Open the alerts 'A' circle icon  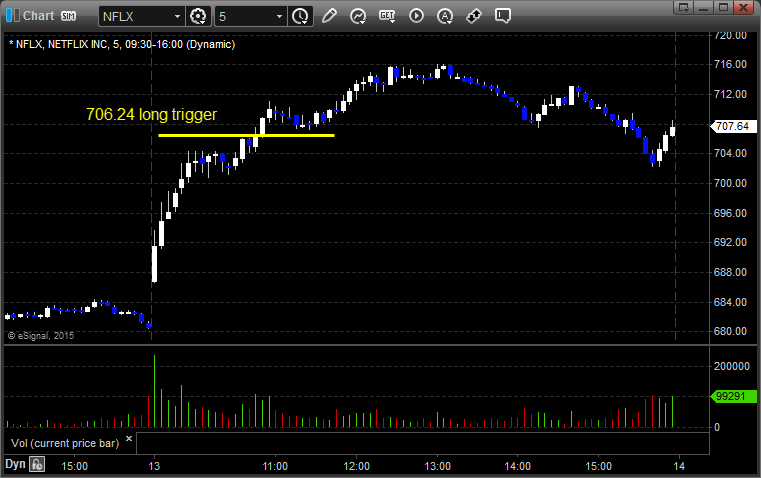tap(445, 16)
